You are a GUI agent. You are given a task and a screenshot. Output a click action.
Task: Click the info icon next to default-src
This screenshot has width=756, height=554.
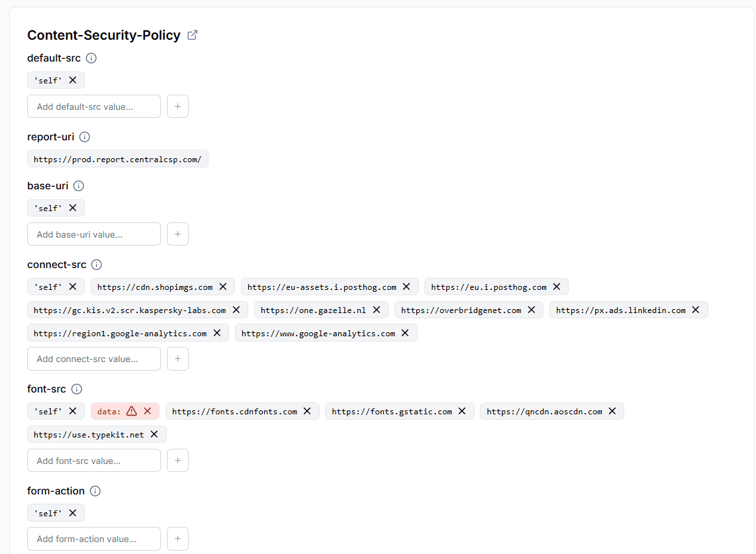coord(91,58)
